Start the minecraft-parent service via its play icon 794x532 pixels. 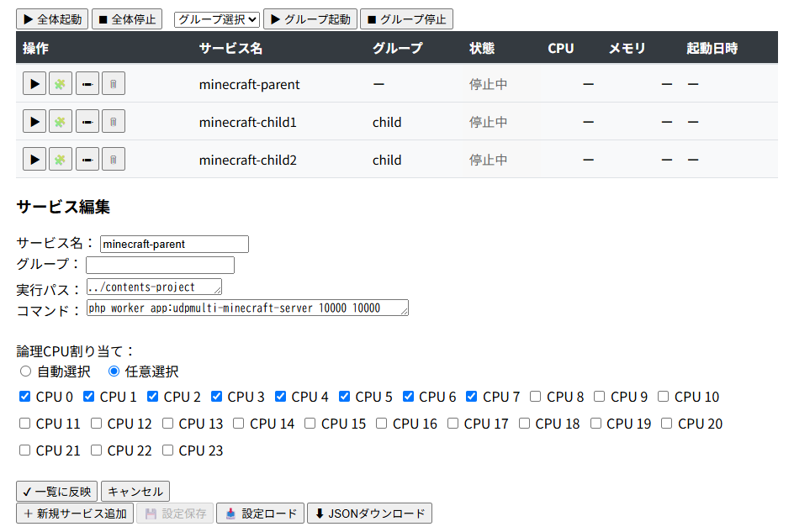click(x=34, y=84)
